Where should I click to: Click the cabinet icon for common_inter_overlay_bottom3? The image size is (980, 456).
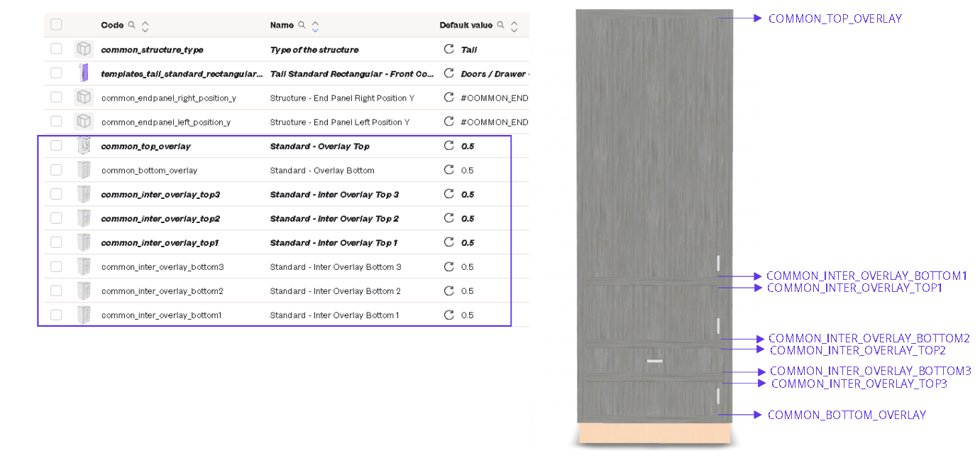[84, 266]
